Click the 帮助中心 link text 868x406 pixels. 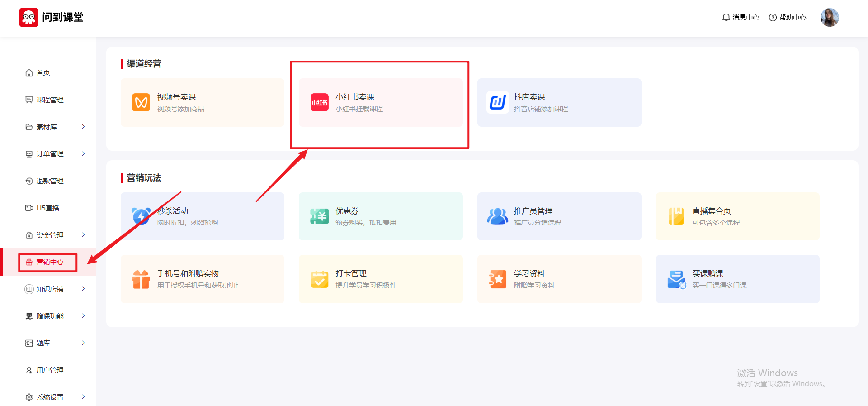click(x=793, y=17)
